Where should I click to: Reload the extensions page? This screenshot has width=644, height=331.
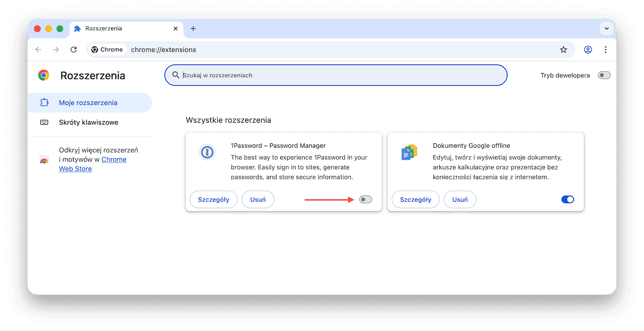coord(74,50)
